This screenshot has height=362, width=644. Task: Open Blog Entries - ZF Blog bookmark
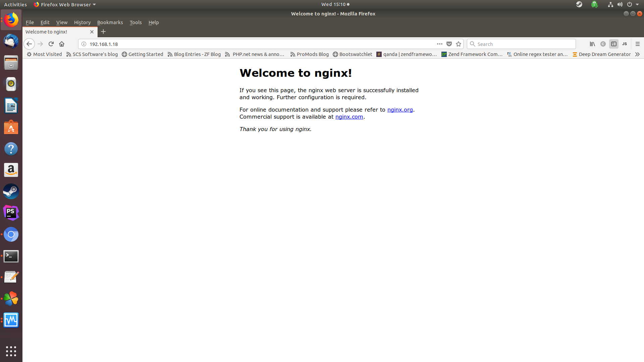194,54
